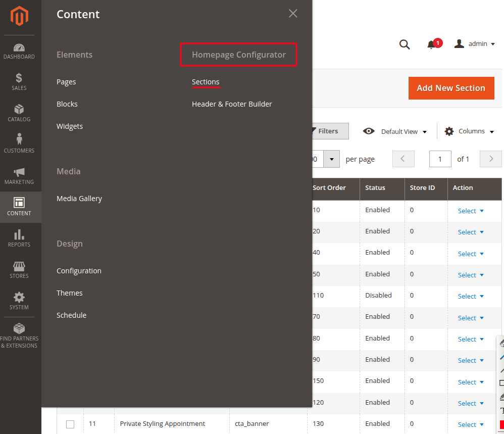
Task: Open the Default View dropdown
Action: tap(395, 131)
